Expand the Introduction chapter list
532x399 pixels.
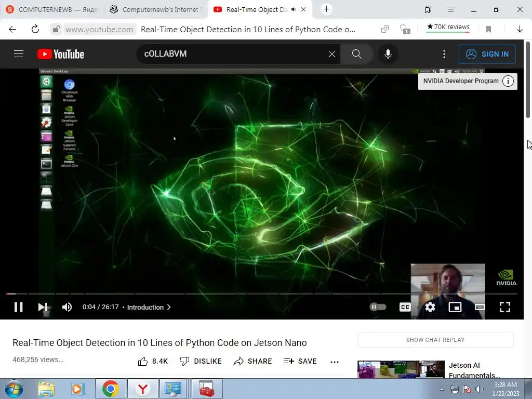(149, 307)
